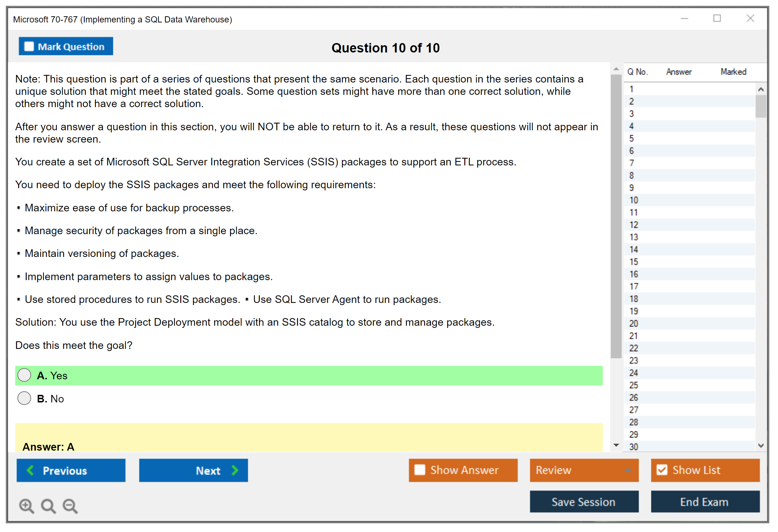Click the zoom out magnifier icon
The width and height of the screenshot is (778, 532).
70,506
